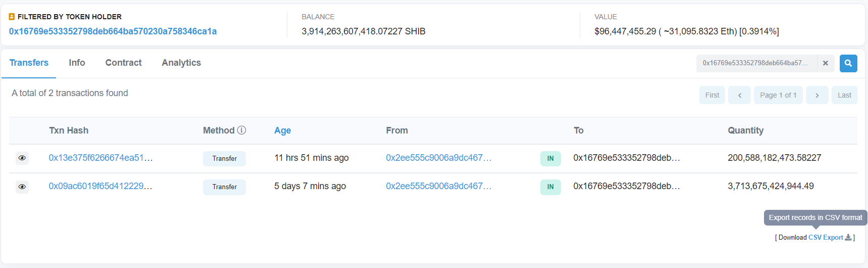The width and height of the screenshot is (868, 268).
Task: Open the Transfers tab
Action: pyautogui.click(x=29, y=63)
